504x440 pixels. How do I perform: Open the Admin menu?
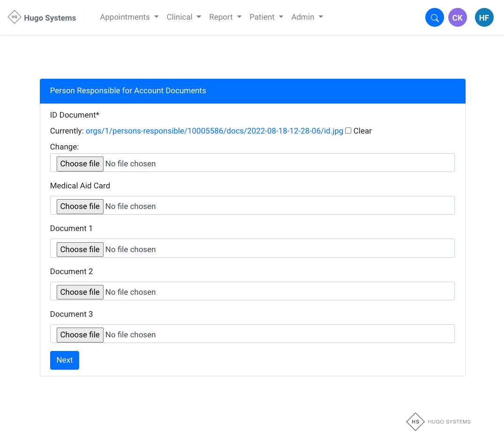click(x=307, y=17)
